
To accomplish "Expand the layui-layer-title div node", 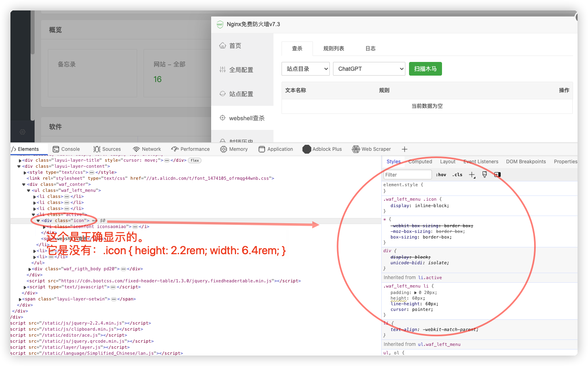I will pos(20,160).
